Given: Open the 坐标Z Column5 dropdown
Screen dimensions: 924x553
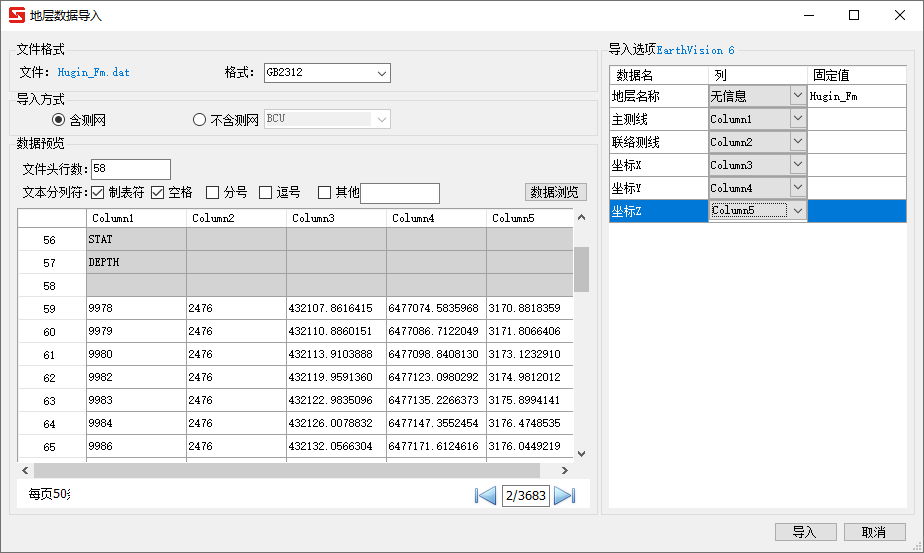Looking at the screenshot, I should [797, 211].
